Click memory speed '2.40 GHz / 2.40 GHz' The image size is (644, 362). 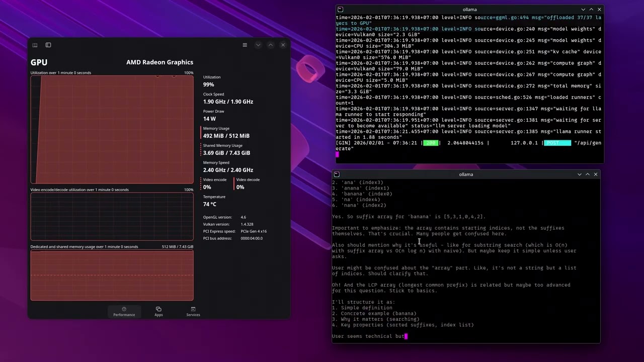(228, 170)
